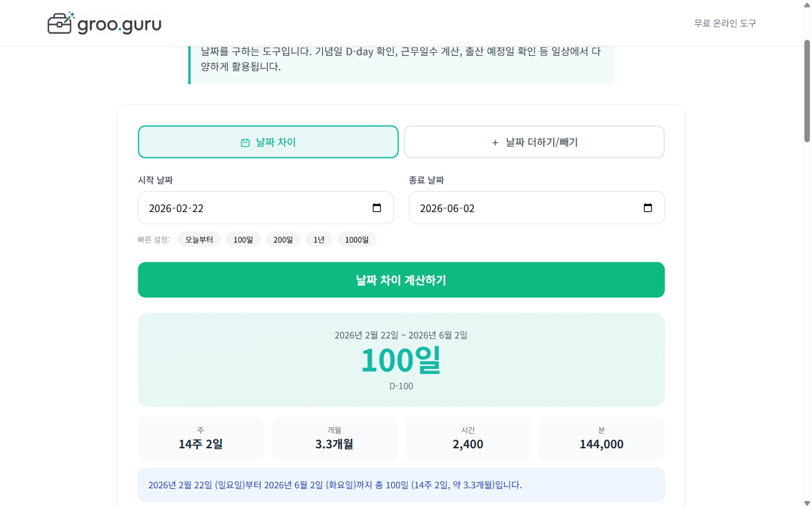Click the scrollbar down arrow

coord(806,503)
